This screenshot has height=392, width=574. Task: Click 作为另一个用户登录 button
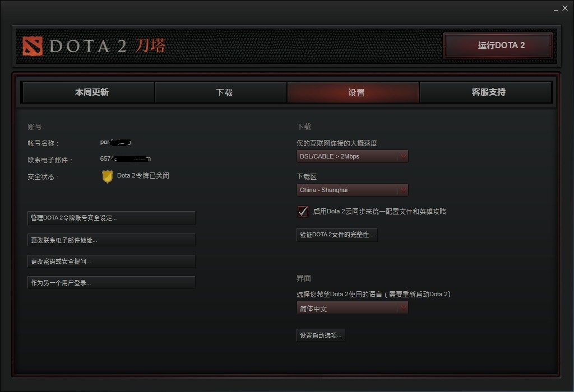point(112,283)
